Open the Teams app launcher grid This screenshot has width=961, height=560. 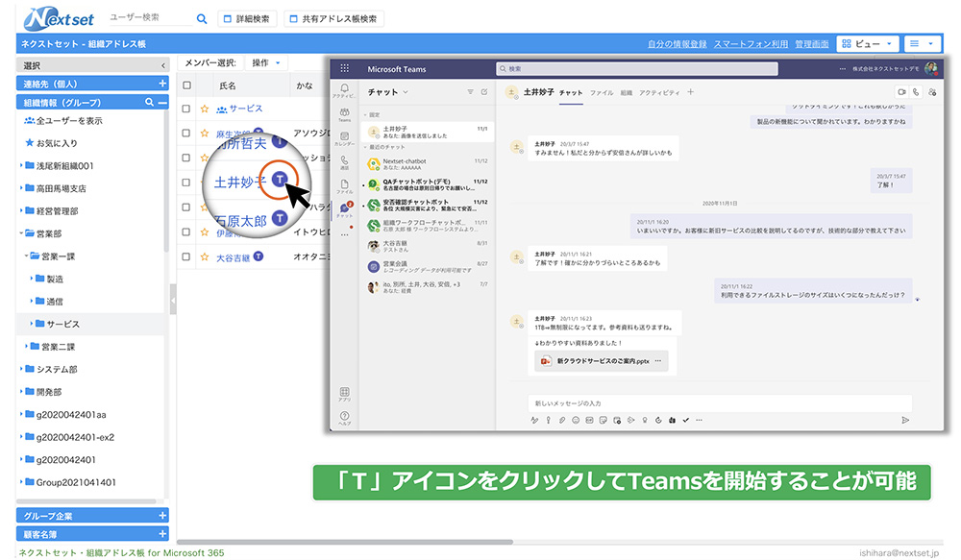(x=344, y=68)
